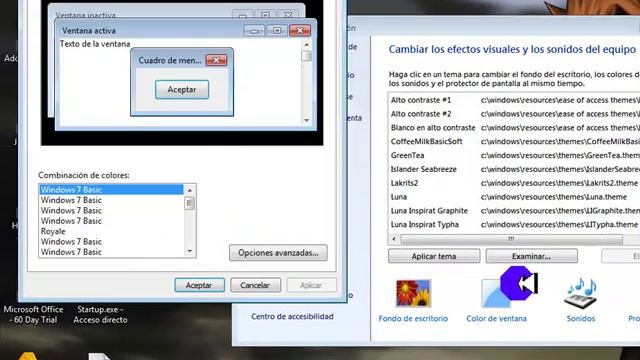Viewport: 640px width, 360px height.
Task: Open Startup.exe Acceso directo desktop shortcut
Action: point(100,315)
